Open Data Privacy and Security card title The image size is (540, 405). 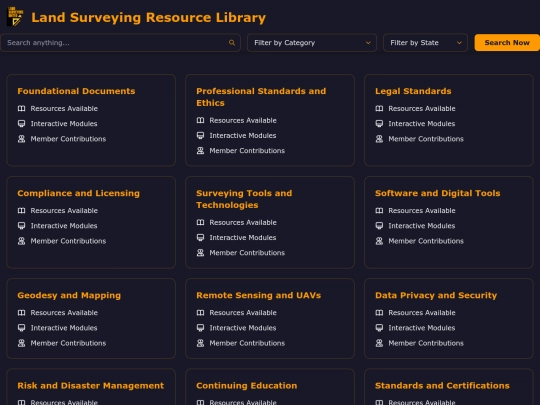tap(436, 295)
